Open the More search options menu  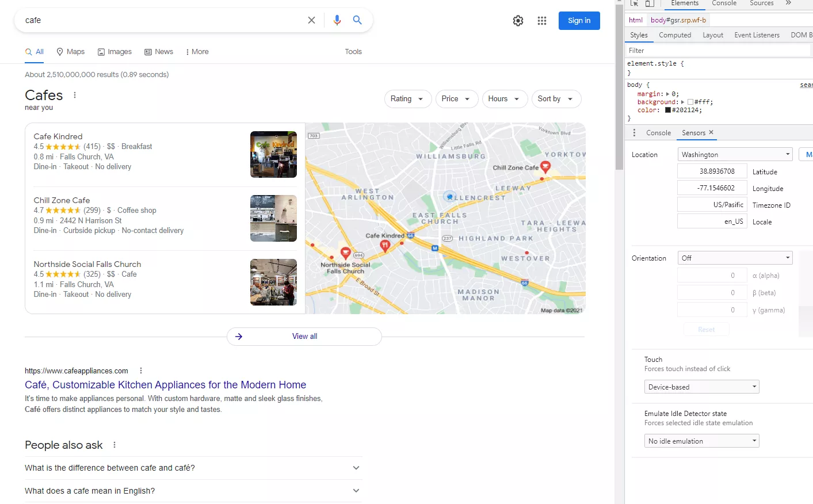(x=197, y=52)
